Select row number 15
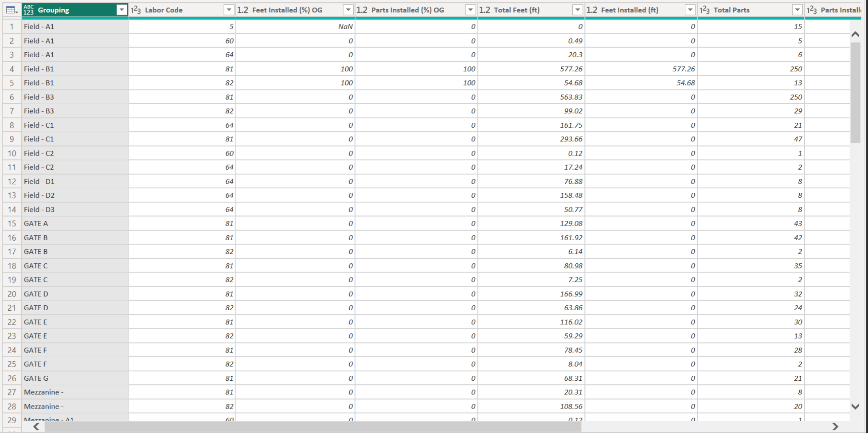 tap(12, 223)
